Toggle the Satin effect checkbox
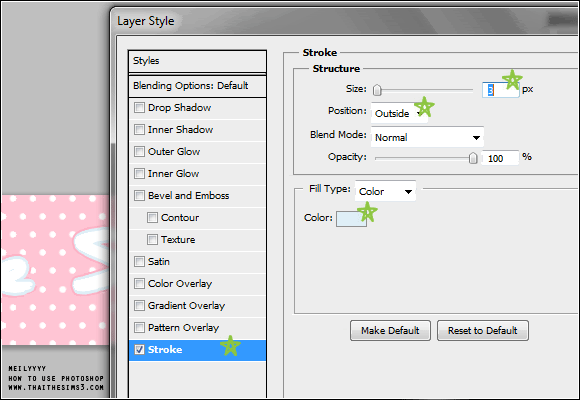 tap(139, 262)
